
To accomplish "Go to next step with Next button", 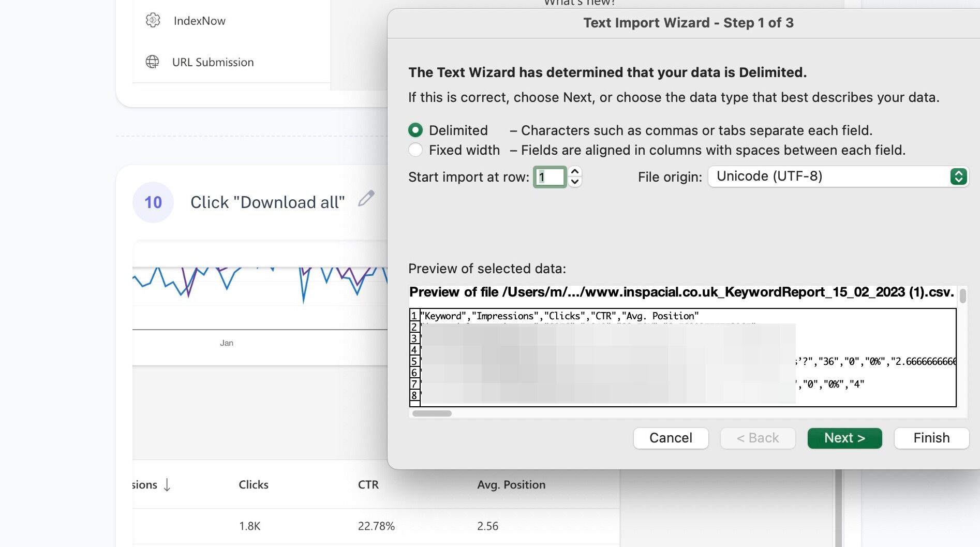I will [x=844, y=438].
